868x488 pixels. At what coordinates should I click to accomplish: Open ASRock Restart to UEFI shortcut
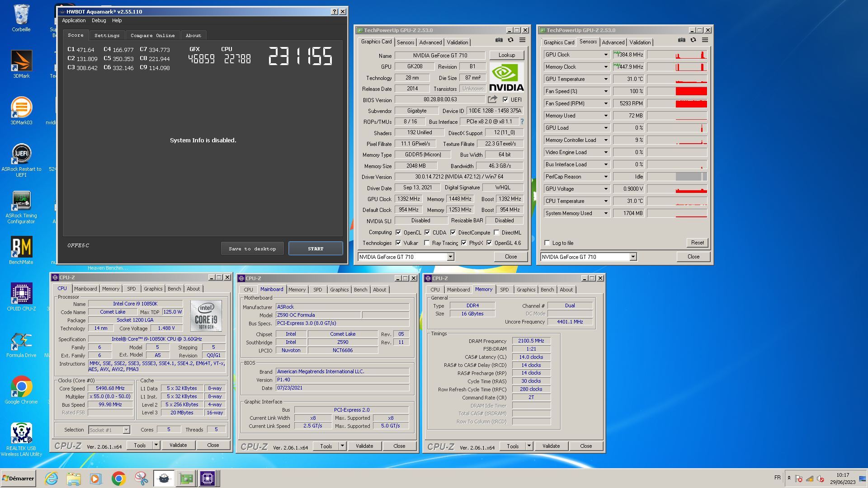click(x=21, y=160)
